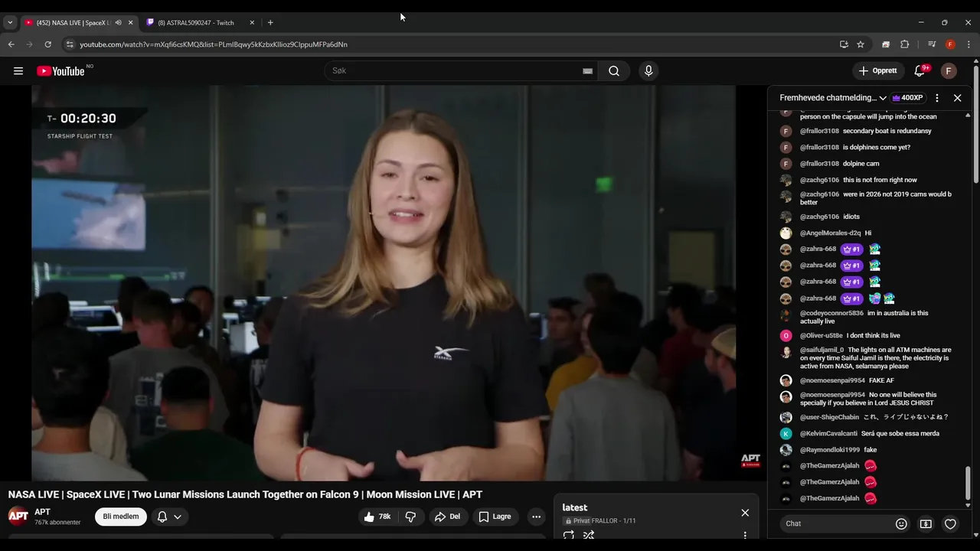This screenshot has height=551, width=980.
Task: Open the Chrome profile avatar F
Action: pyautogui.click(x=950, y=44)
